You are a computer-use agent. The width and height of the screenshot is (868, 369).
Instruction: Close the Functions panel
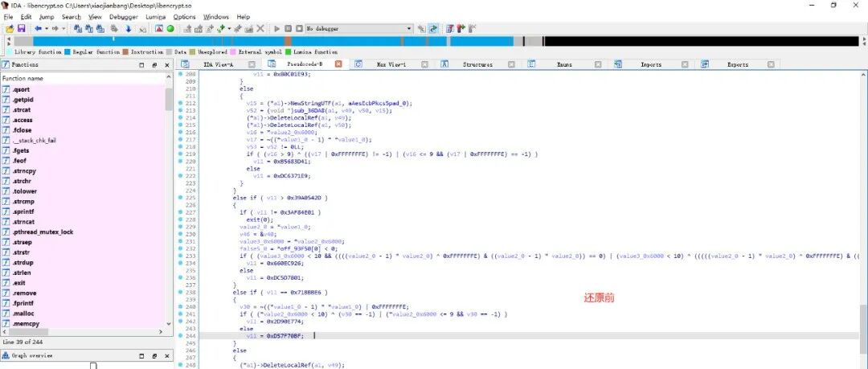pos(167,65)
